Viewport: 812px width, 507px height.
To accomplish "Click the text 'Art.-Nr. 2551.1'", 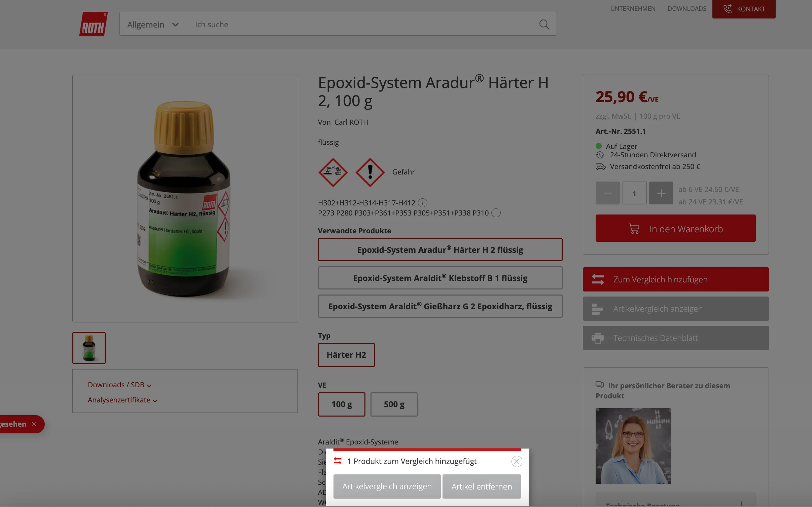I will tap(621, 131).
